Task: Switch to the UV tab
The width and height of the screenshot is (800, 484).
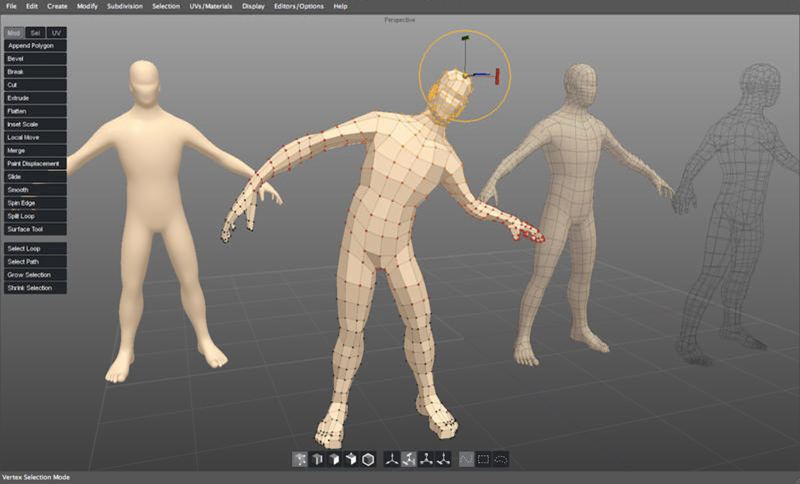Action: 57,33
